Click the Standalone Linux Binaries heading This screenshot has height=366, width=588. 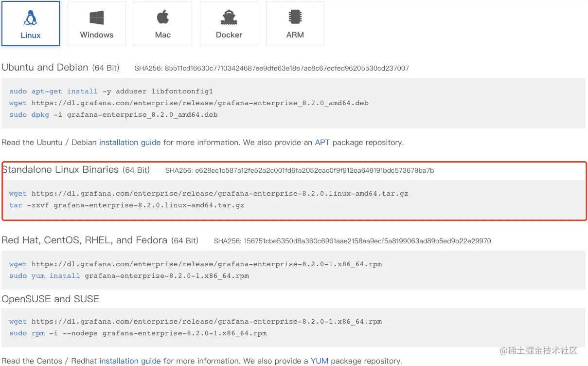[60, 170]
